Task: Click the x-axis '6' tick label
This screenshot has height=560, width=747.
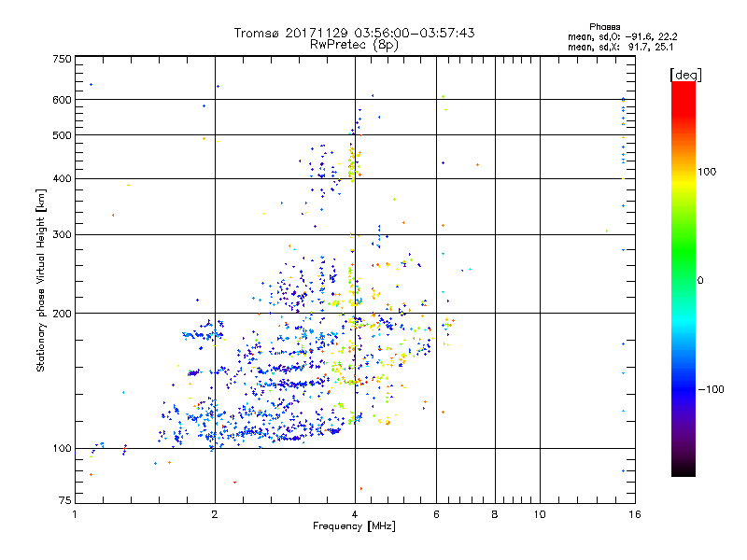Action: (x=436, y=514)
